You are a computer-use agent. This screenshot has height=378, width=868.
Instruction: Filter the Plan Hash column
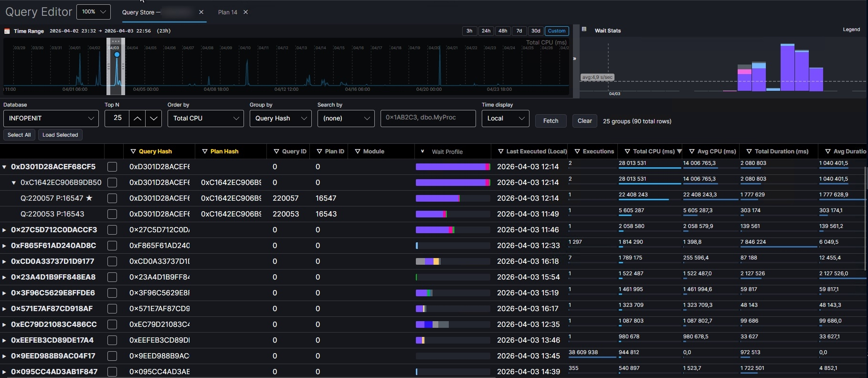tap(205, 151)
